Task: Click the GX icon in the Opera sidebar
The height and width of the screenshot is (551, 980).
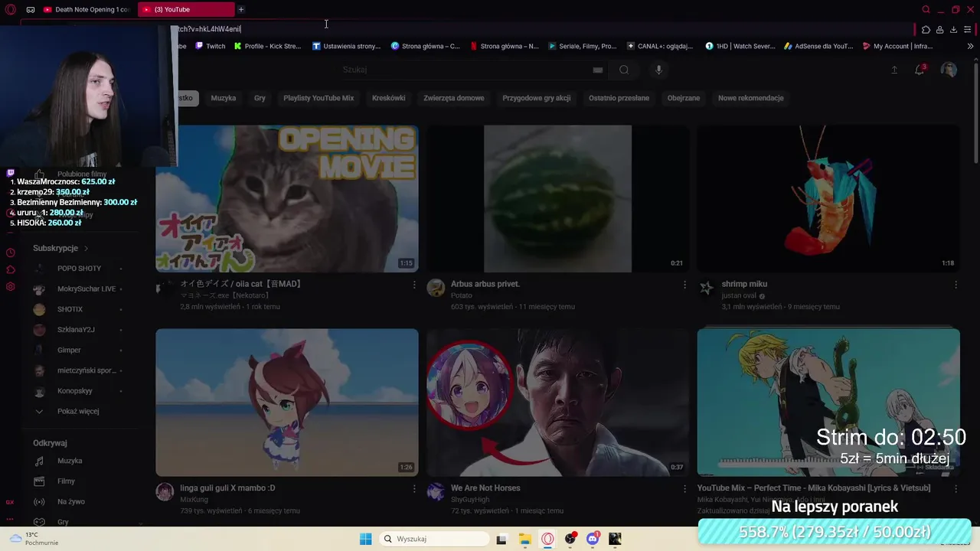Action: tap(10, 502)
